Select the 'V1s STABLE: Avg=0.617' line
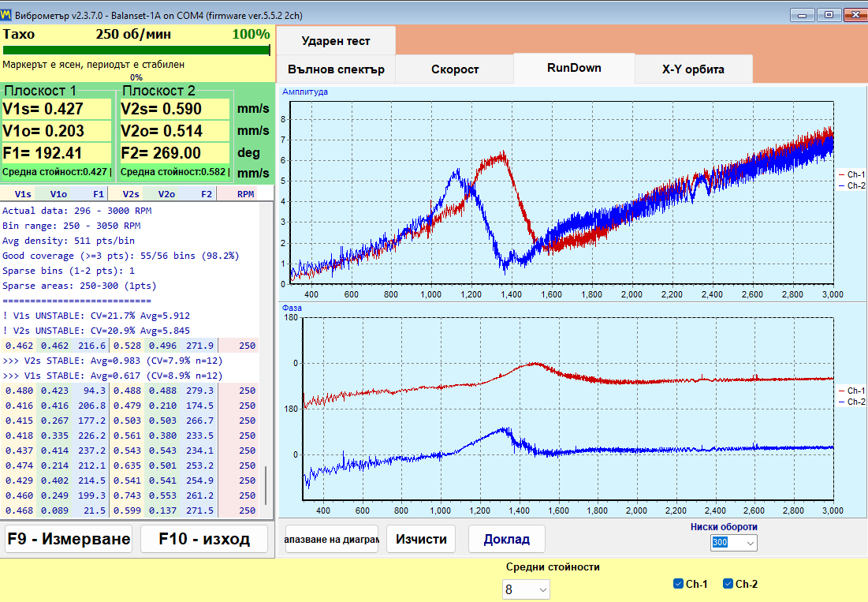The height and width of the screenshot is (602, 868). 113,376
